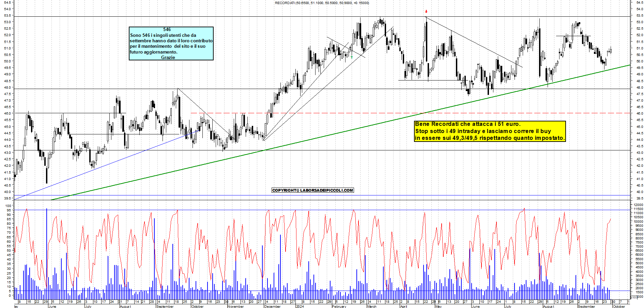This screenshot has width=644, height=308.
Task: Click the line "Sono 546 i singoli utenti che da"
Action: (163, 35)
